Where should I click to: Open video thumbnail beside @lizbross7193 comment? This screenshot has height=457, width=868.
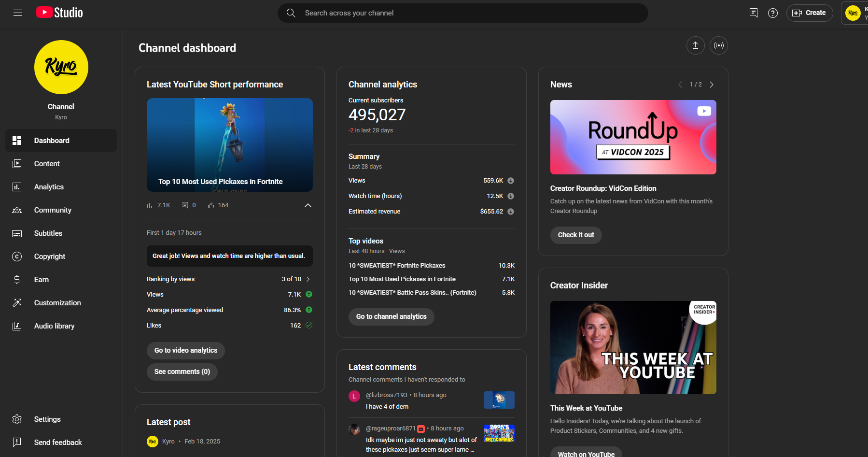(x=499, y=400)
